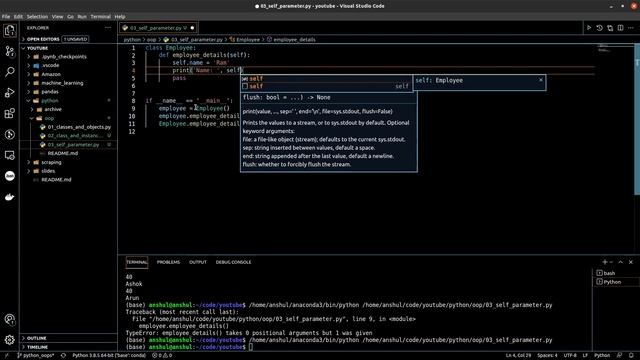The height and width of the screenshot is (360, 640).
Task: Open the File menu
Action: point(6,17)
